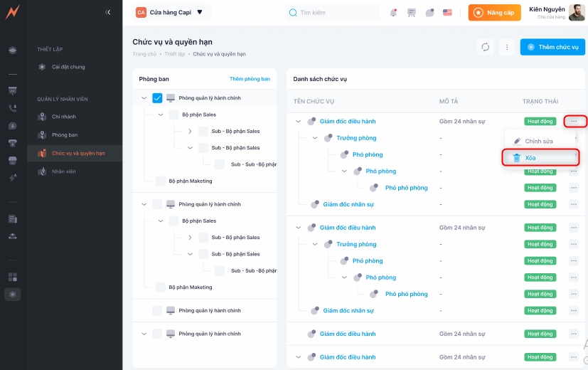
Task: Tick the first Bộ phận Maketing checkbox
Action: coord(161,181)
